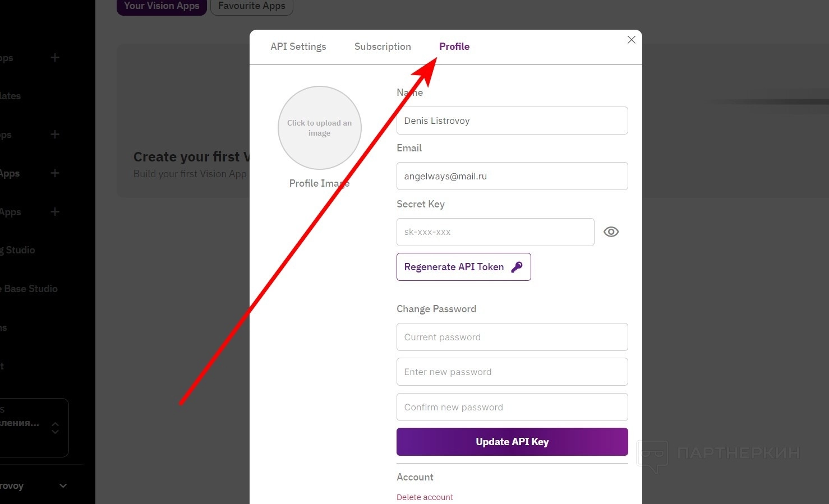Expand the workspace switcher up-down chevron
This screenshot has height=504, width=829.
tap(55, 428)
